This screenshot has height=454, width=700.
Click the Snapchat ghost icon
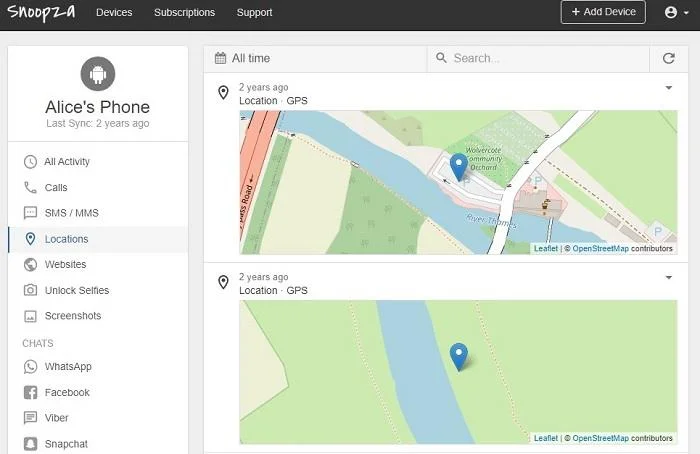click(x=30, y=444)
